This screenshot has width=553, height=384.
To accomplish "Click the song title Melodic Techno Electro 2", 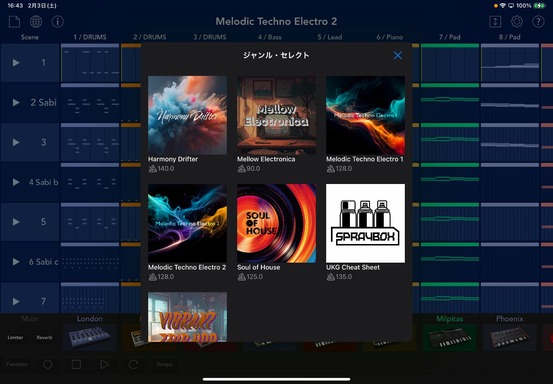I will click(x=276, y=22).
